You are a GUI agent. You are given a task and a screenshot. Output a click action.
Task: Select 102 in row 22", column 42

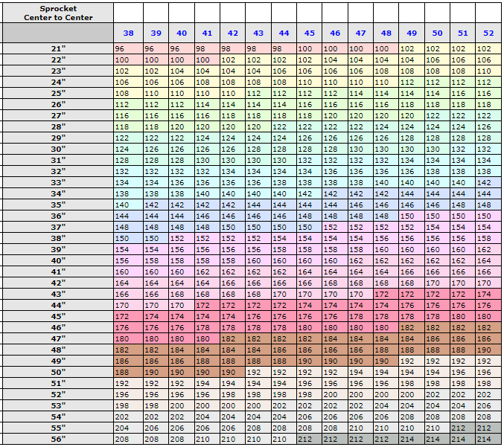click(233, 60)
